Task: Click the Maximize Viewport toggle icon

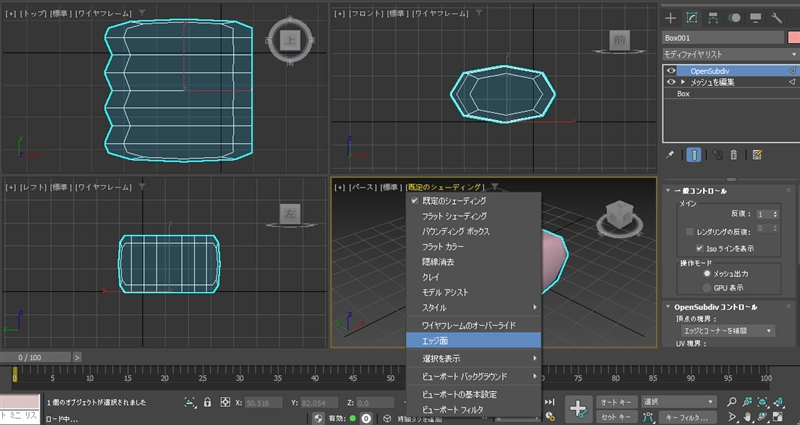Action: [x=779, y=417]
